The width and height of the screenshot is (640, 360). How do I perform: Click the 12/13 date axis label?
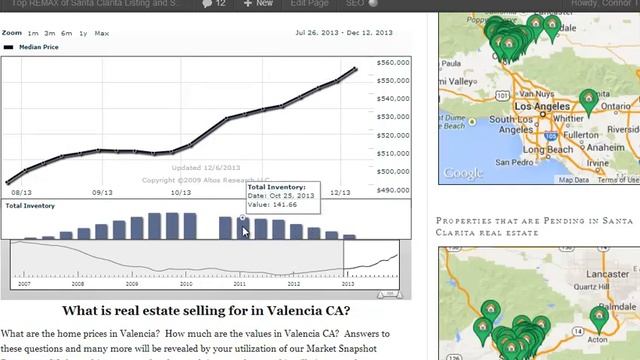click(x=340, y=193)
